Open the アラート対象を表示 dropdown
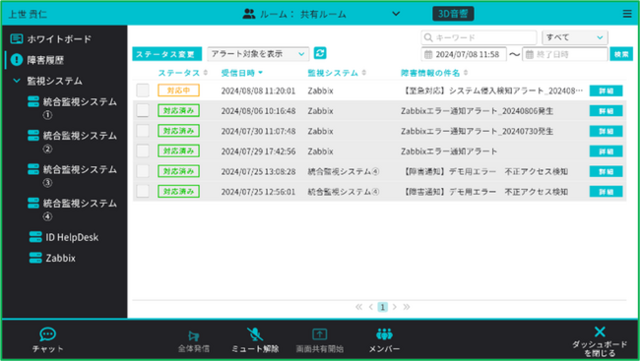This screenshot has width=640, height=361. 258,54
